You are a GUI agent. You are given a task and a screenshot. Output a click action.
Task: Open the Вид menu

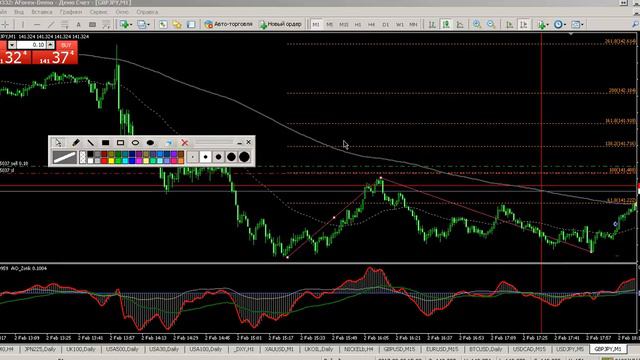click(x=19, y=12)
